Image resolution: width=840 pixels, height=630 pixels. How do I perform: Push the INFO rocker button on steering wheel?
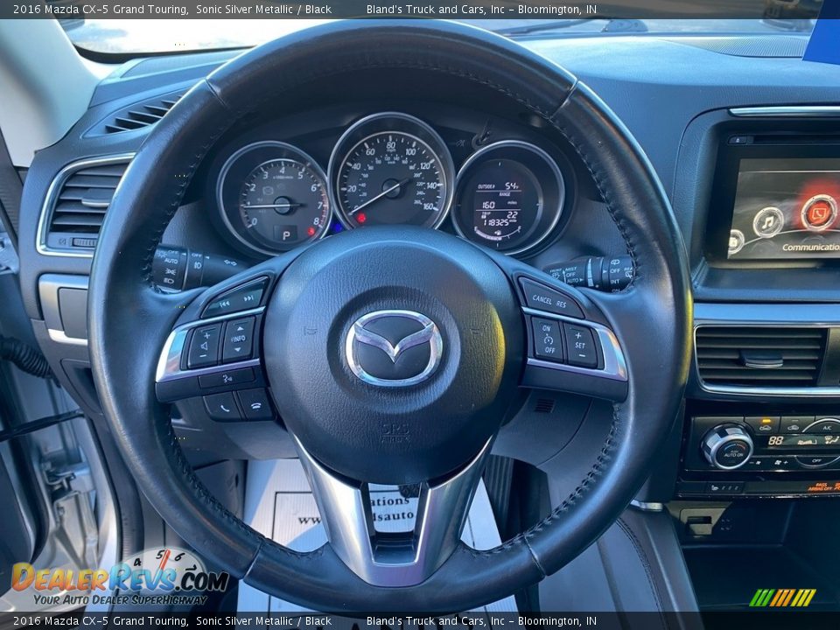(x=238, y=339)
